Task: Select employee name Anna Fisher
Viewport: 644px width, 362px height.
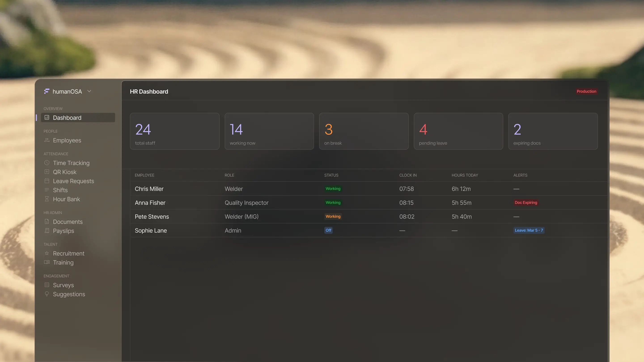Action: pyautogui.click(x=150, y=203)
